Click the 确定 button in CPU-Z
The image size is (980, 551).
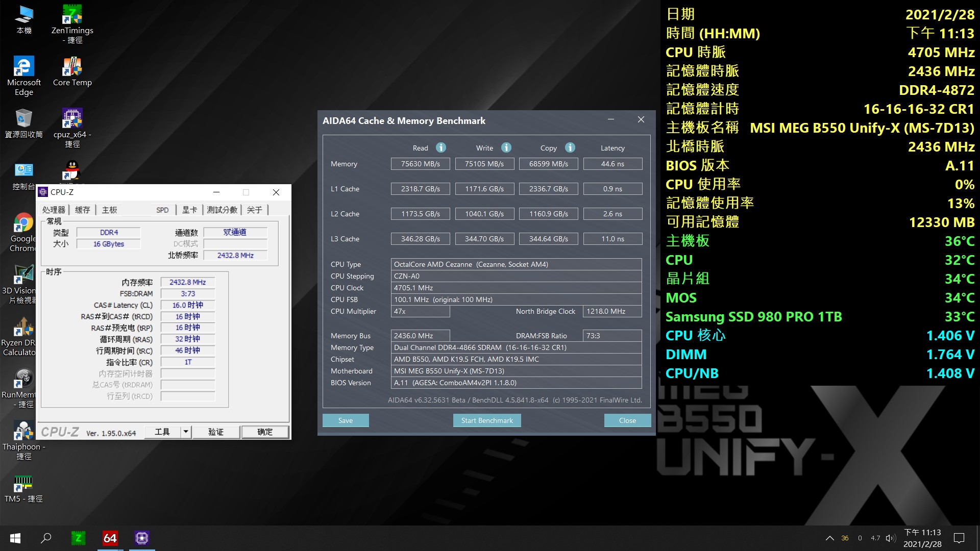(265, 432)
